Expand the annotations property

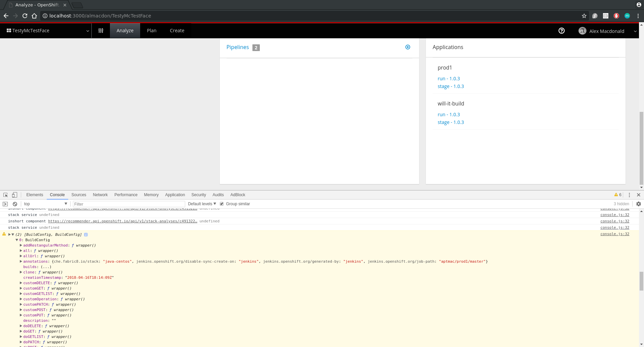[x=21, y=261]
